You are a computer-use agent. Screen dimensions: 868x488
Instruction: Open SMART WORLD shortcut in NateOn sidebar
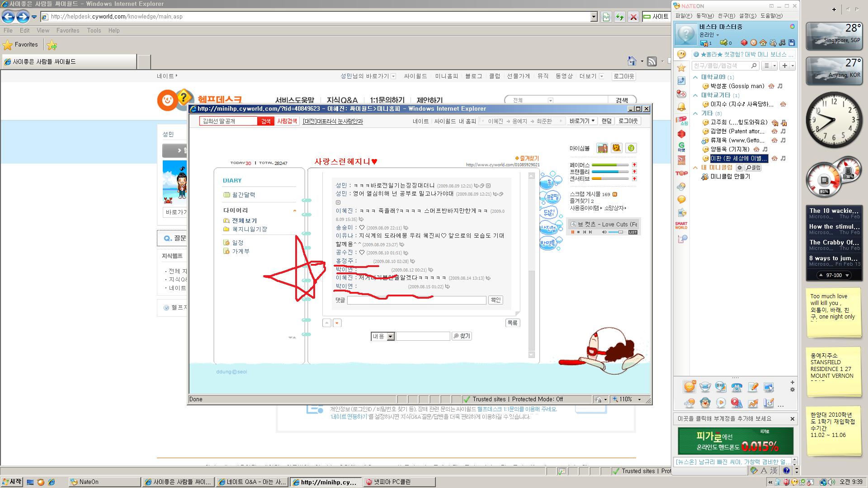point(681,225)
